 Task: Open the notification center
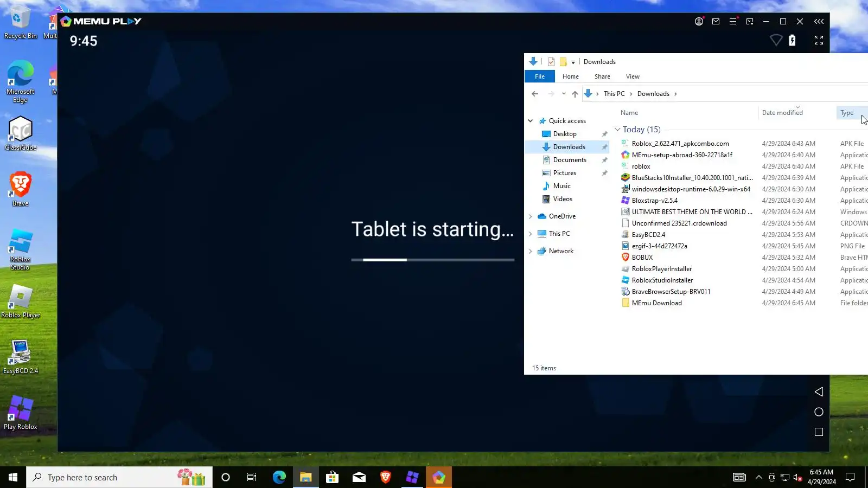point(850,477)
